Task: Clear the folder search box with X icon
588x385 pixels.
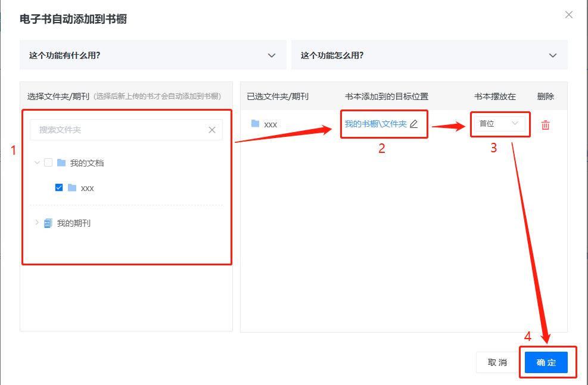Action: (212, 130)
